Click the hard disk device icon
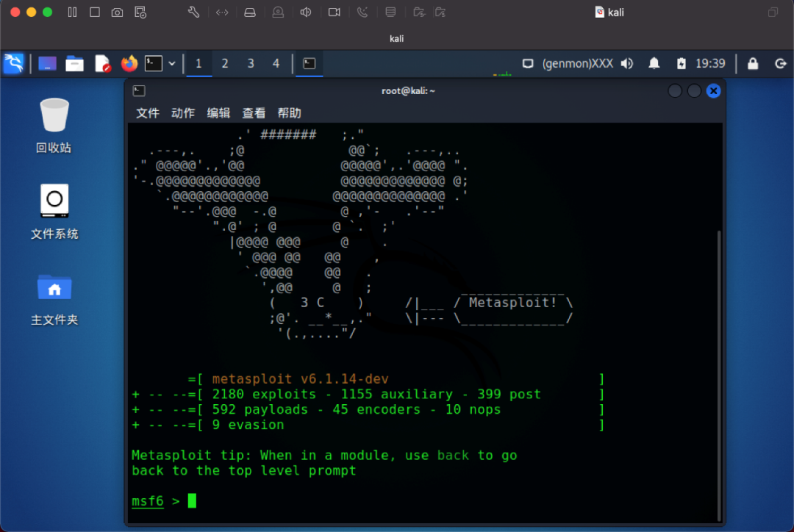The width and height of the screenshot is (794, 532). click(250, 12)
